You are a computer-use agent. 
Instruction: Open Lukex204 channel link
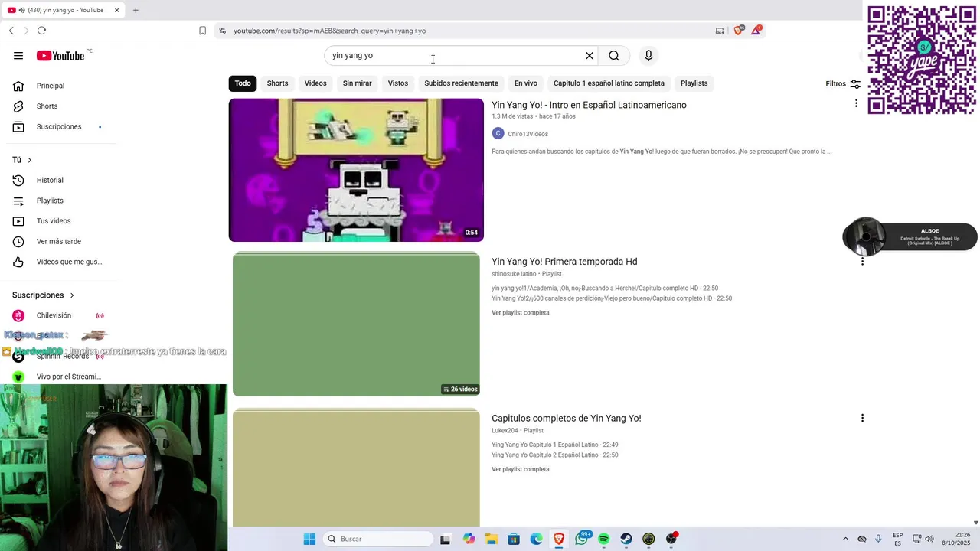[x=505, y=431]
